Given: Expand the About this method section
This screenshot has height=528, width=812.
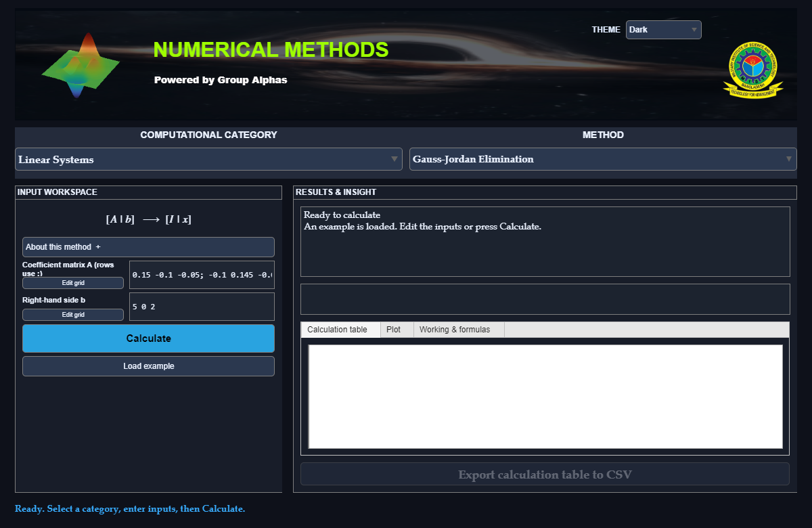Looking at the screenshot, I should (148, 247).
